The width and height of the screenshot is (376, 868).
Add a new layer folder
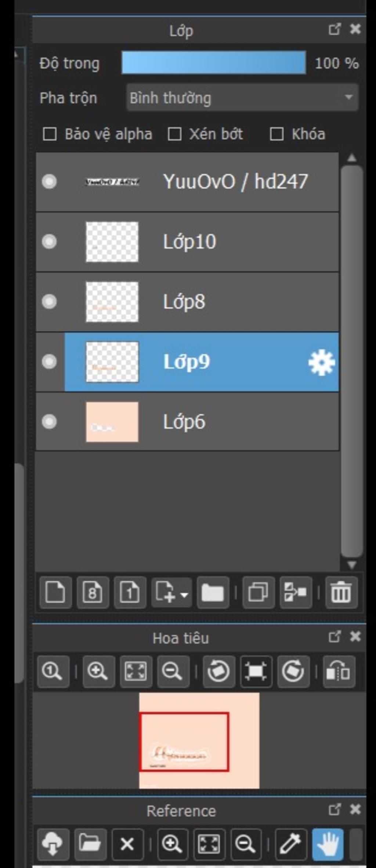coord(213,592)
